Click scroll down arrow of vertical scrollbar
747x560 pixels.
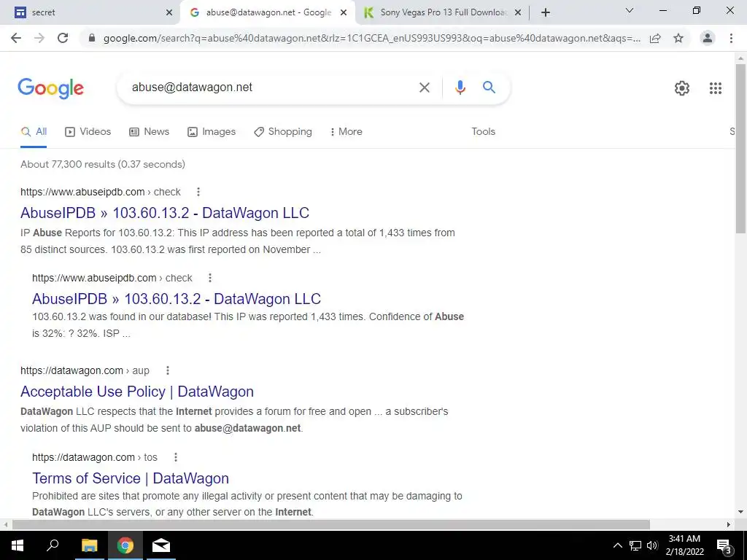point(740,513)
